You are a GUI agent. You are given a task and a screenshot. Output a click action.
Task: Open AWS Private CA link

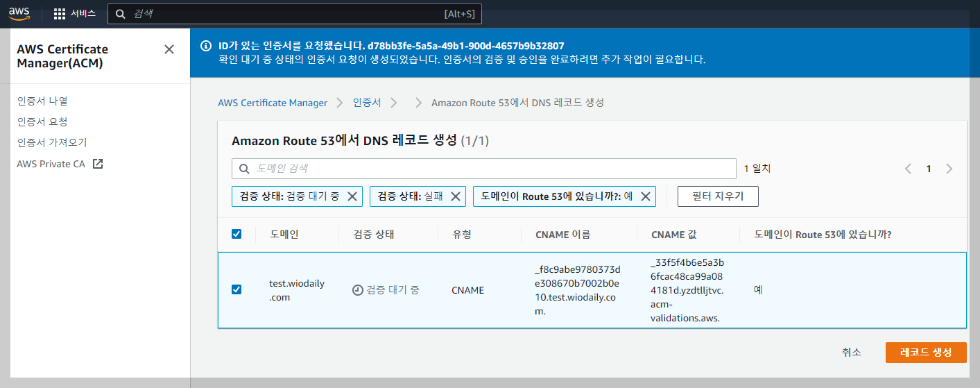(60, 164)
